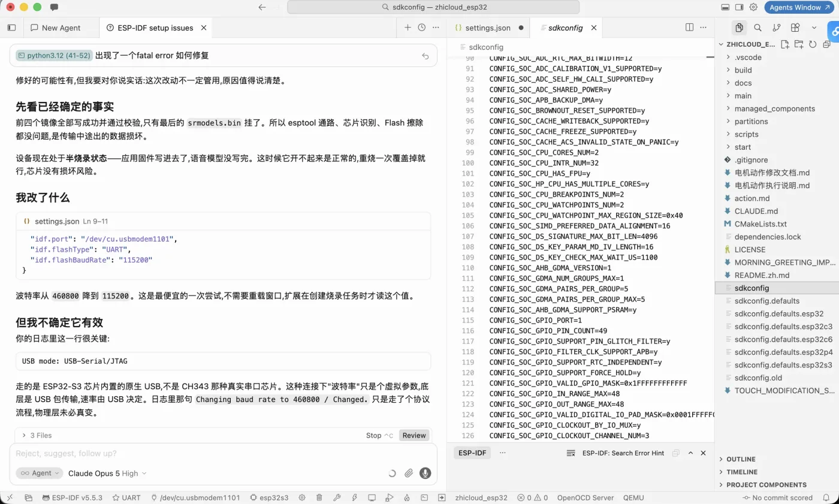This screenshot has width=839, height=504.
Task: Click the filter lines icon in ESP-IDF panel
Action: tap(571, 453)
